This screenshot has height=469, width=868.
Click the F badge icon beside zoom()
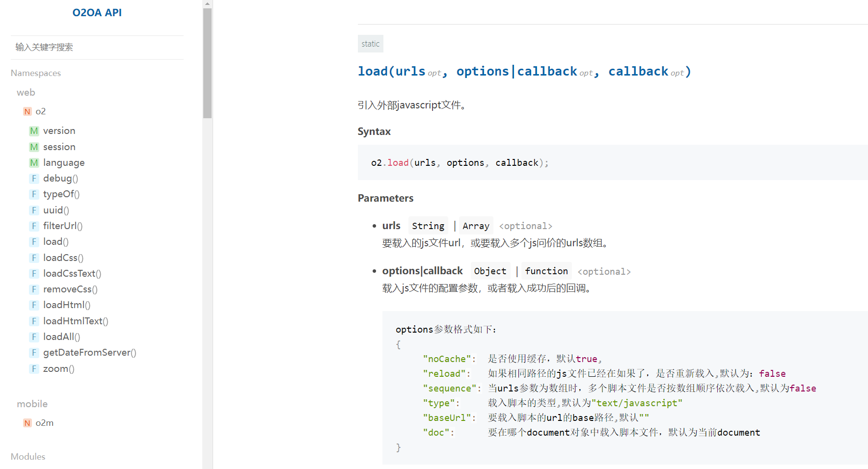(x=34, y=369)
